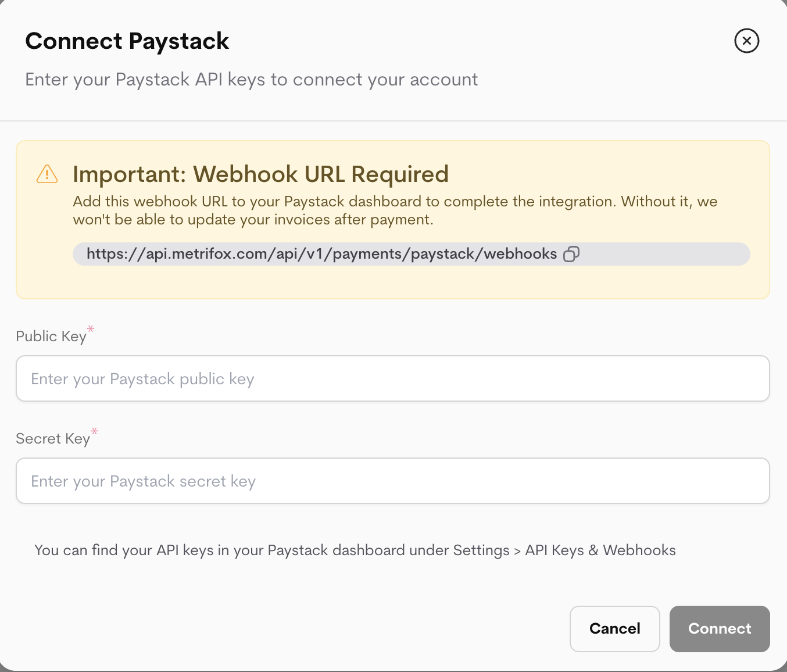787x672 pixels.
Task: Cancel the Paystack connection
Action: [614, 628]
